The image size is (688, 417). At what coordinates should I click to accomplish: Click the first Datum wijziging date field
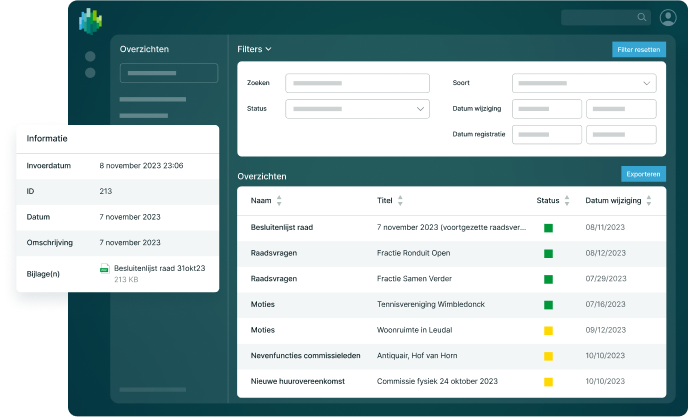(x=547, y=109)
